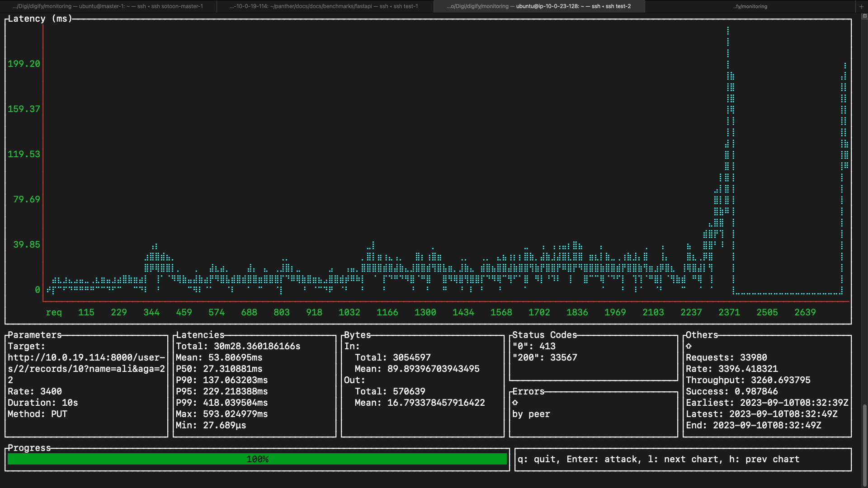The height and width of the screenshot is (488, 868).
Task: Click the 199.20 y-axis latency label
Action: (x=24, y=64)
